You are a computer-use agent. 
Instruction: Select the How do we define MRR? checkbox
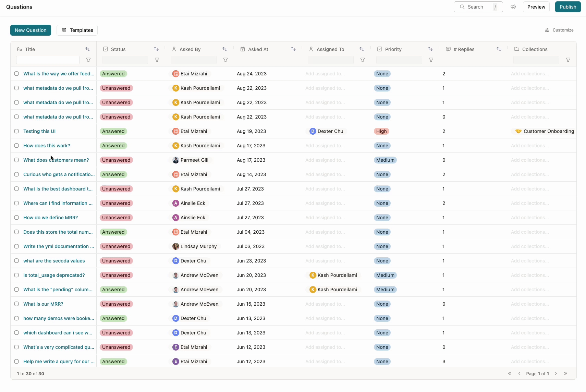click(x=16, y=218)
